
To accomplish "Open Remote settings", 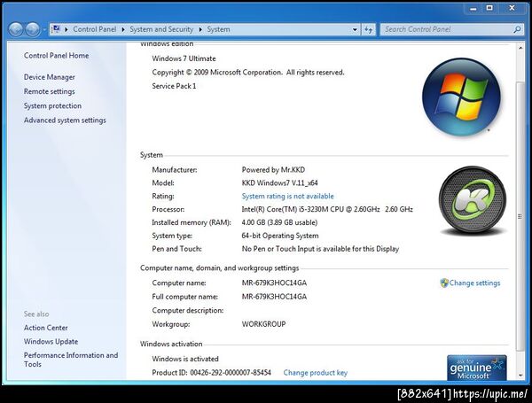I will 50,91.
